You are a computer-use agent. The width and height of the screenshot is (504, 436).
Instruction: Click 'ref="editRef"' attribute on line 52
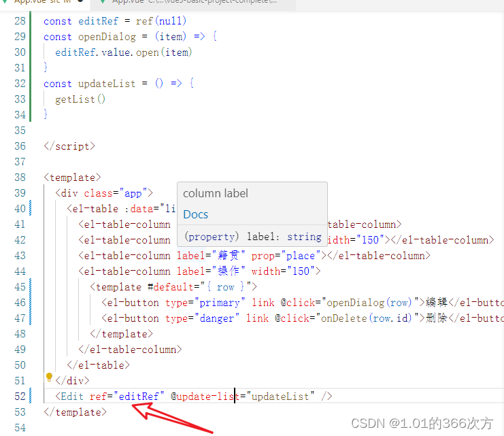[127, 397]
